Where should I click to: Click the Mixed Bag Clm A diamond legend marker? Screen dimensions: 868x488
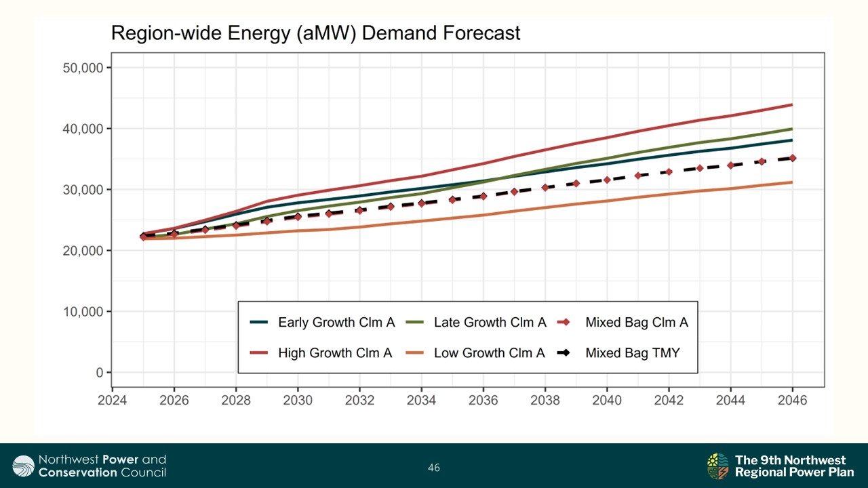tap(564, 323)
